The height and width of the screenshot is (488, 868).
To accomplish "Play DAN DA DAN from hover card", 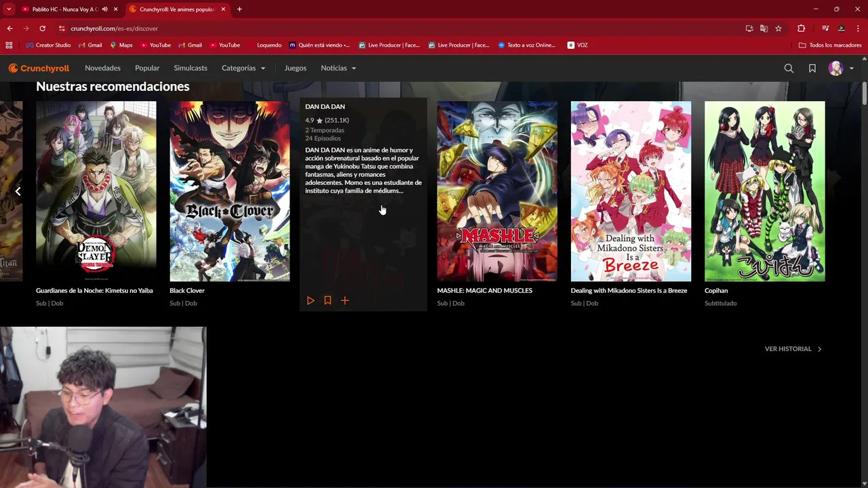I will (x=311, y=300).
